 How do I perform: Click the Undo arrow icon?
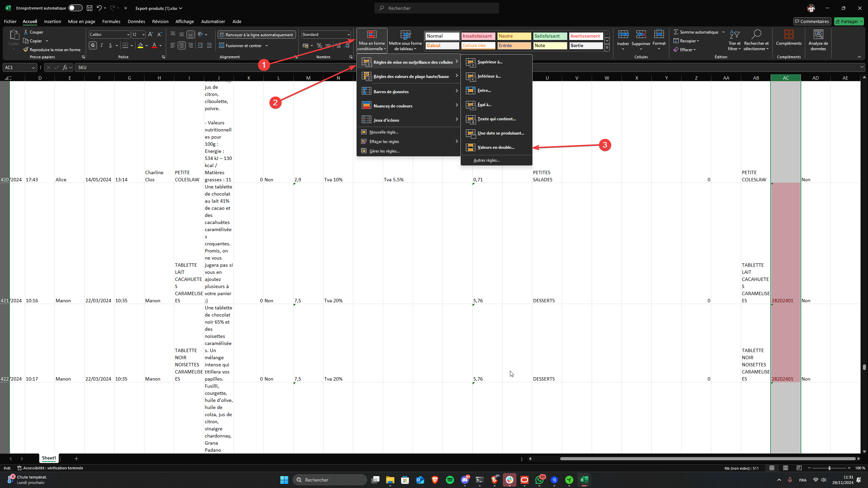click(99, 8)
